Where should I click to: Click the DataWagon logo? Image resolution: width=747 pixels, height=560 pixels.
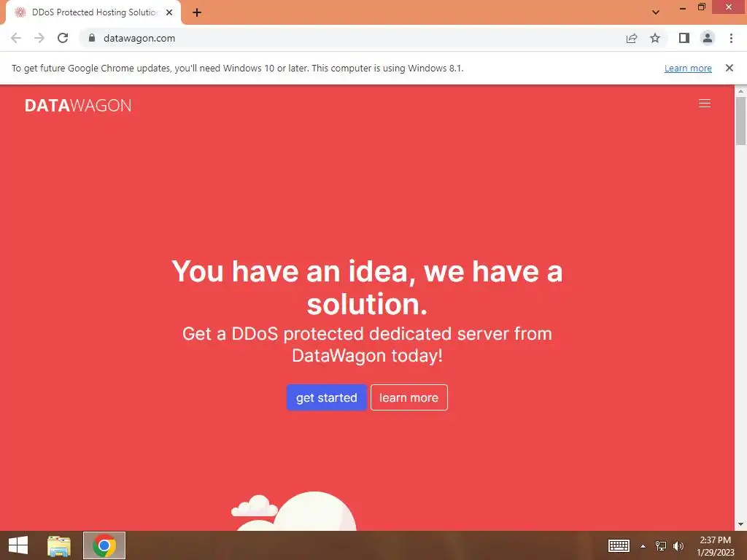pos(78,105)
